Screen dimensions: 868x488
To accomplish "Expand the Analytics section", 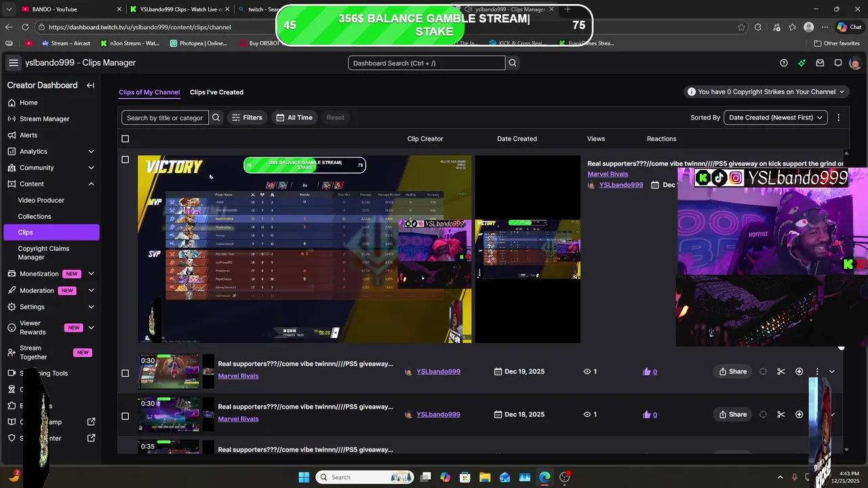I will 91,151.
